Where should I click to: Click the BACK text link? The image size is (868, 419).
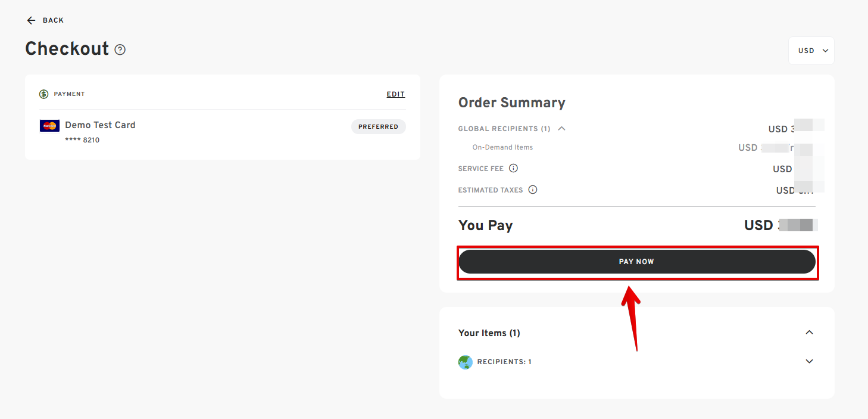point(53,20)
